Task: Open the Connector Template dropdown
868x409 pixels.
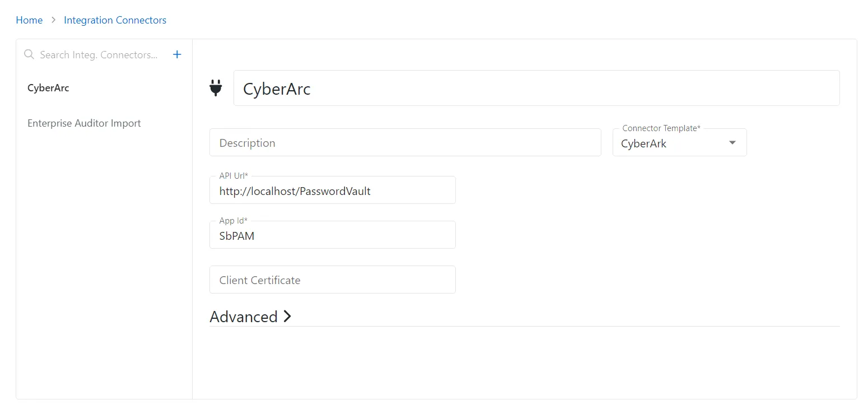Action: pyautogui.click(x=679, y=142)
